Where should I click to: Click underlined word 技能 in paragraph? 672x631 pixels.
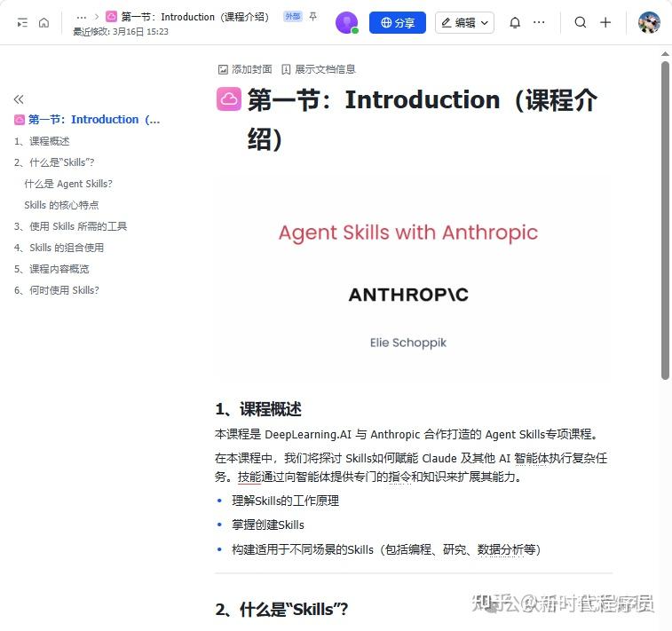click(249, 477)
